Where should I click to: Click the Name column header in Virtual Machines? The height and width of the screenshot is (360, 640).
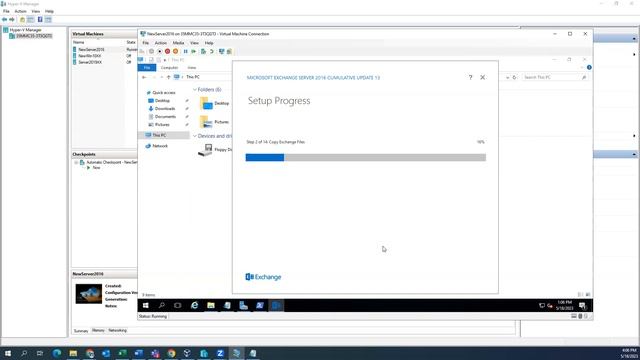click(x=79, y=42)
